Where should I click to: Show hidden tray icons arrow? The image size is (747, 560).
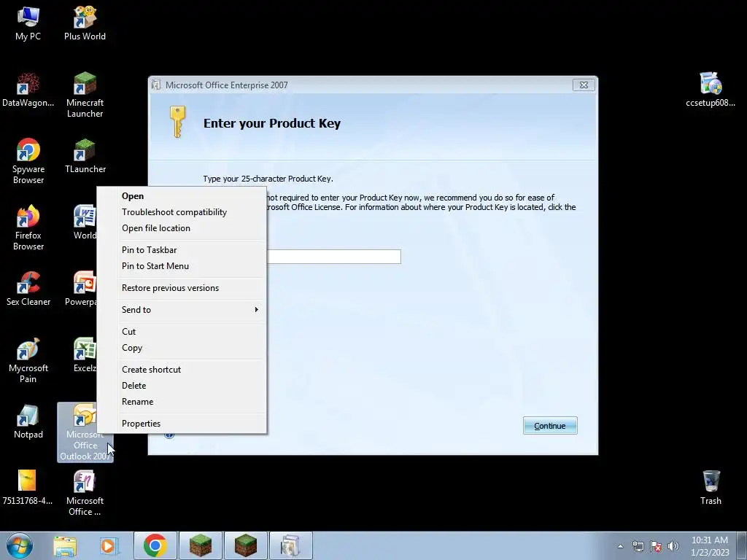pyautogui.click(x=620, y=546)
